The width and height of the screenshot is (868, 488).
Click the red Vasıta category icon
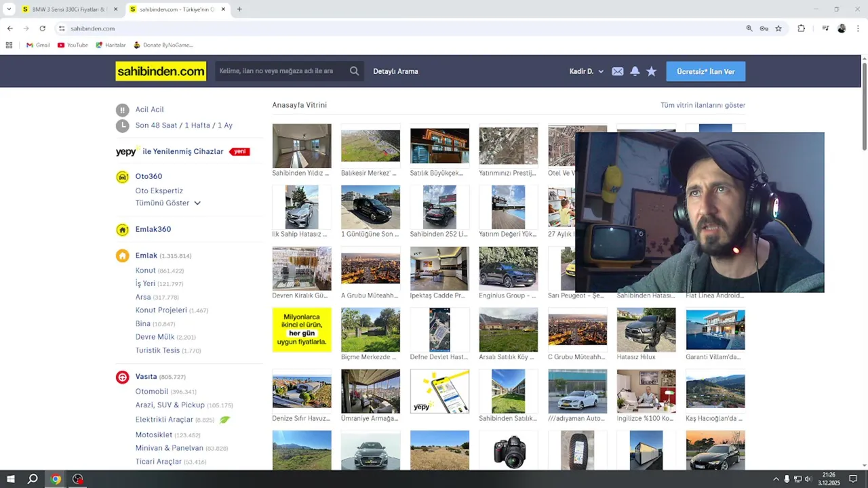[x=122, y=377]
